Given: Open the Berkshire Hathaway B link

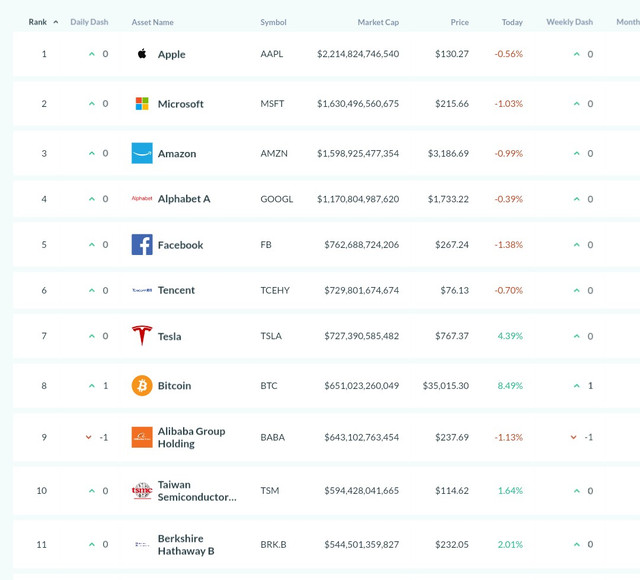Looking at the screenshot, I should click(x=186, y=544).
